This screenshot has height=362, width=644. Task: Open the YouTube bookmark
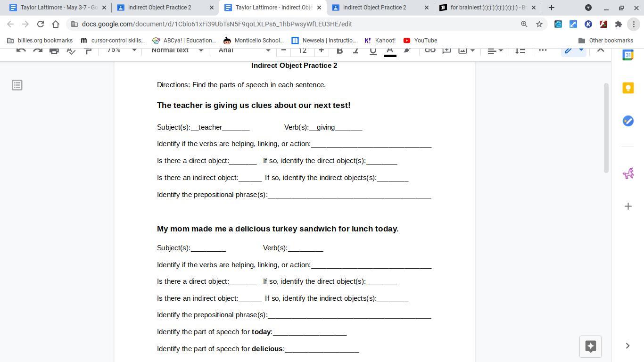(420, 41)
